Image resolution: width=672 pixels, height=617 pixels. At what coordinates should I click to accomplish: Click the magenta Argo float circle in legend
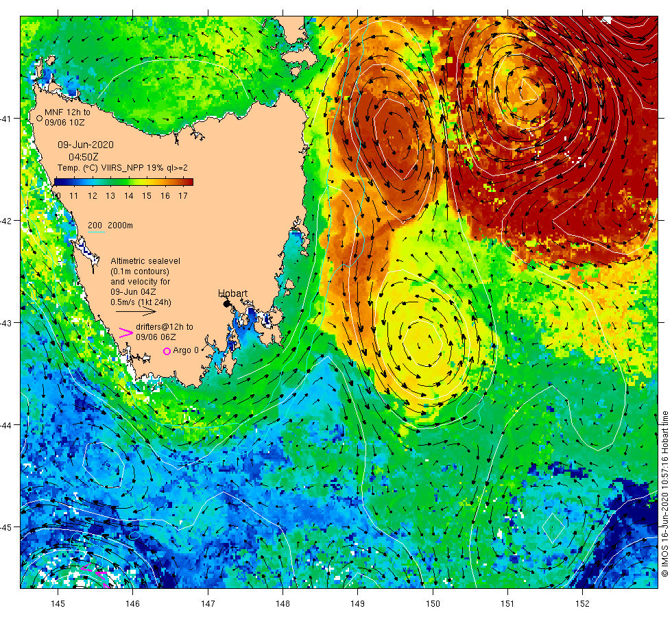click(x=167, y=351)
